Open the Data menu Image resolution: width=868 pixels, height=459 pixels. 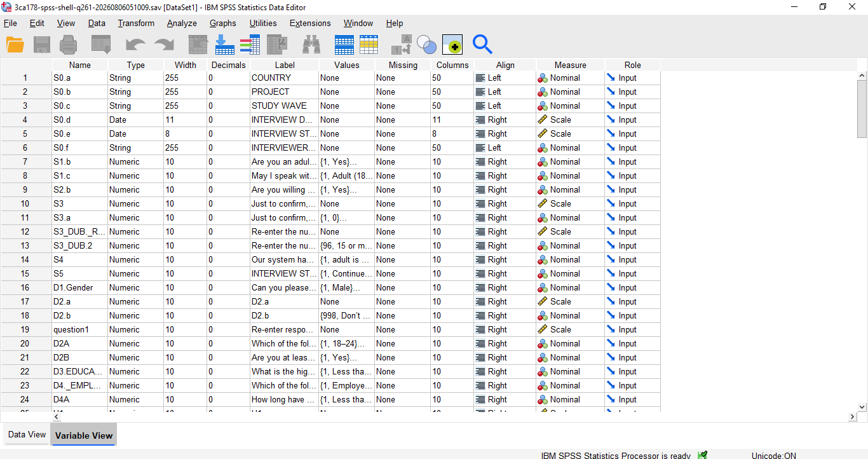click(97, 23)
